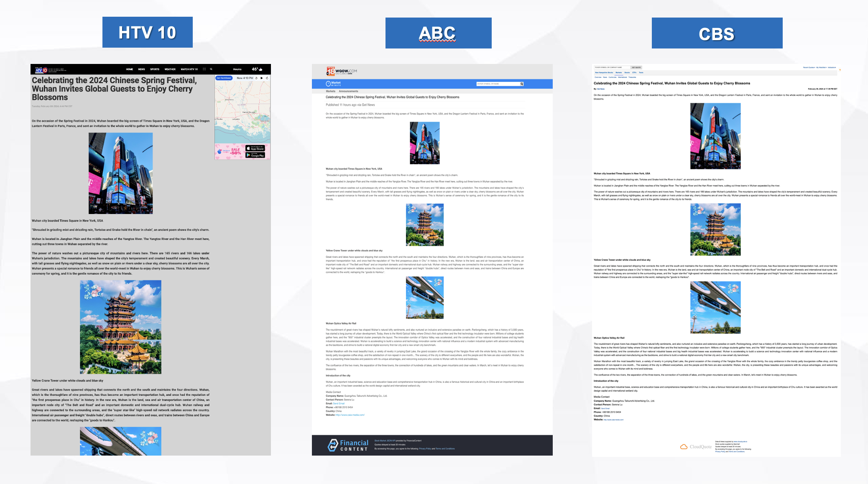The image size is (868, 484).
Task: Select the Announcements tab on WQOW page
Action: [x=348, y=91]
